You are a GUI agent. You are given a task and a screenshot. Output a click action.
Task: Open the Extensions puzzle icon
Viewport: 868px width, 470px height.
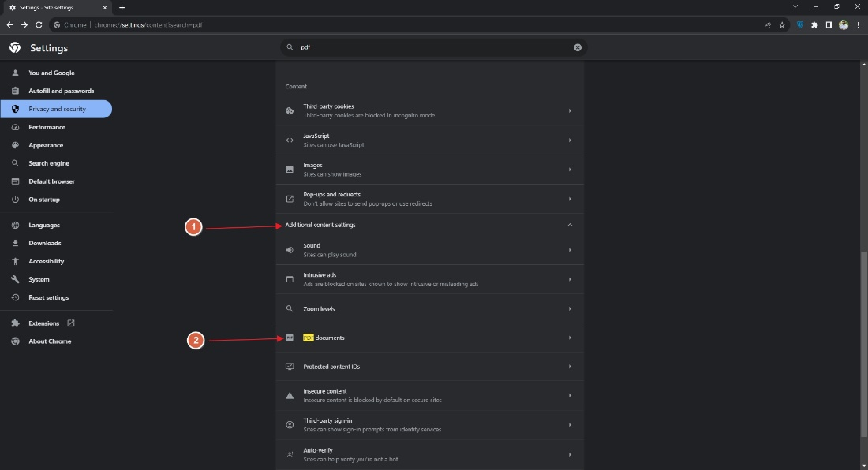click(x=814, y=24)
